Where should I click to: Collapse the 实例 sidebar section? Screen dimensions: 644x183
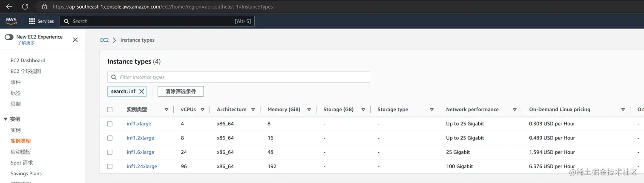point(6,119)
